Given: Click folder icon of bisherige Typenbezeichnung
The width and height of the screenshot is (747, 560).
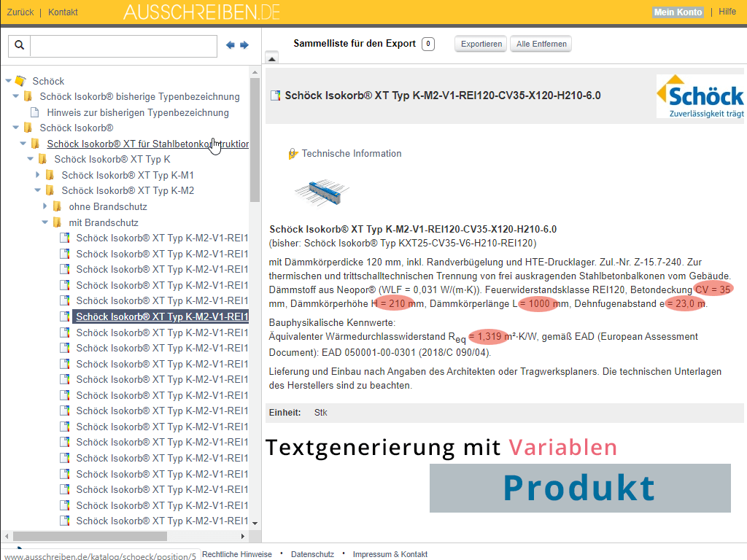Looking at the screenshot, I should click(x=28, y=97).
